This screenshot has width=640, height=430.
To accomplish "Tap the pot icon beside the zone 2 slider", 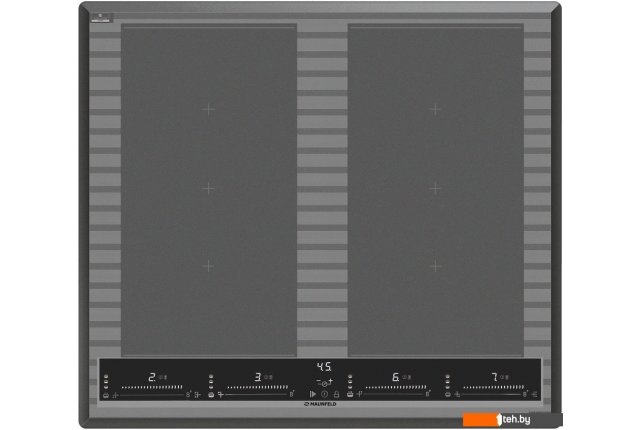I will 106,396.
